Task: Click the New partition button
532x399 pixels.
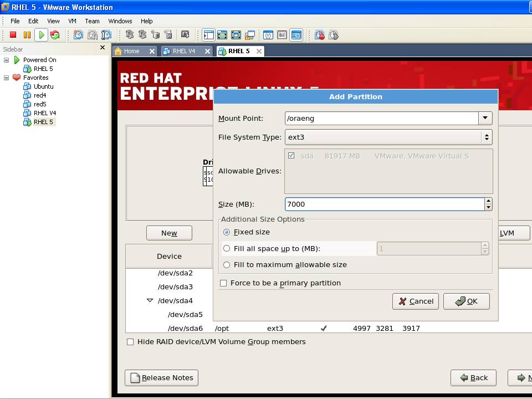Action: click(x=170, y=233)
